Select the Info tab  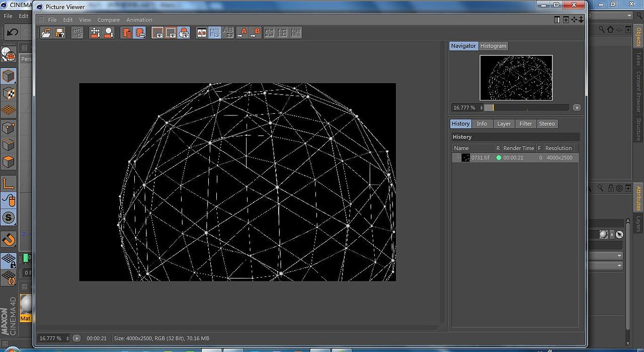(x=482, y=124)
